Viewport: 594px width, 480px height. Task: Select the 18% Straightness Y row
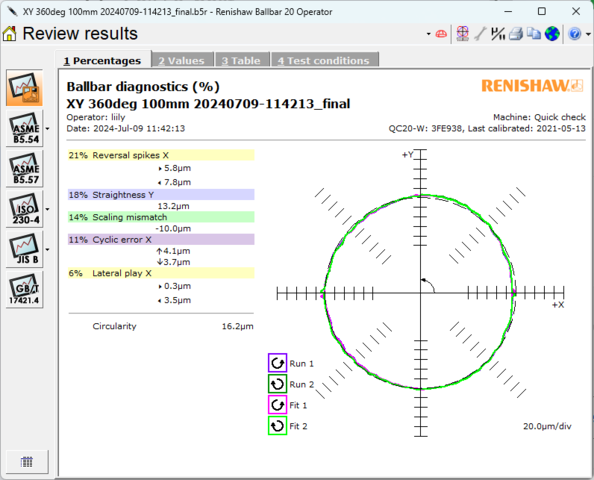(x=161, y=195)
